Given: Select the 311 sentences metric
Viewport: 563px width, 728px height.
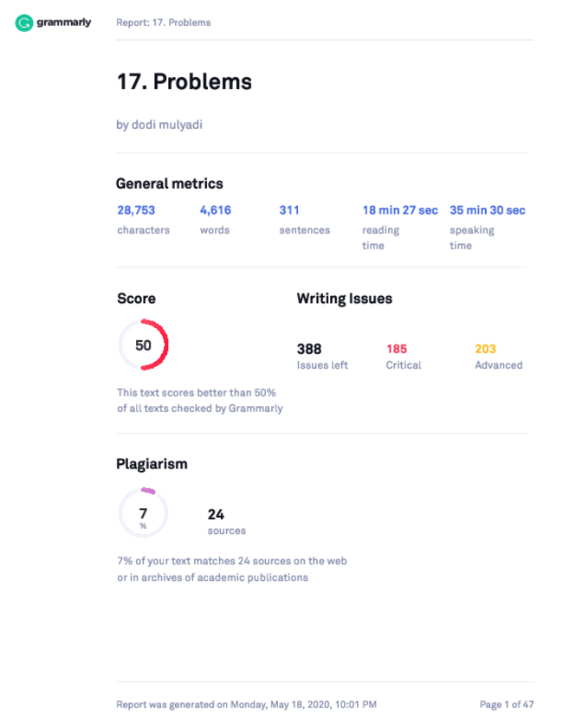Looking at the screenshot, I should coord(304,220).
